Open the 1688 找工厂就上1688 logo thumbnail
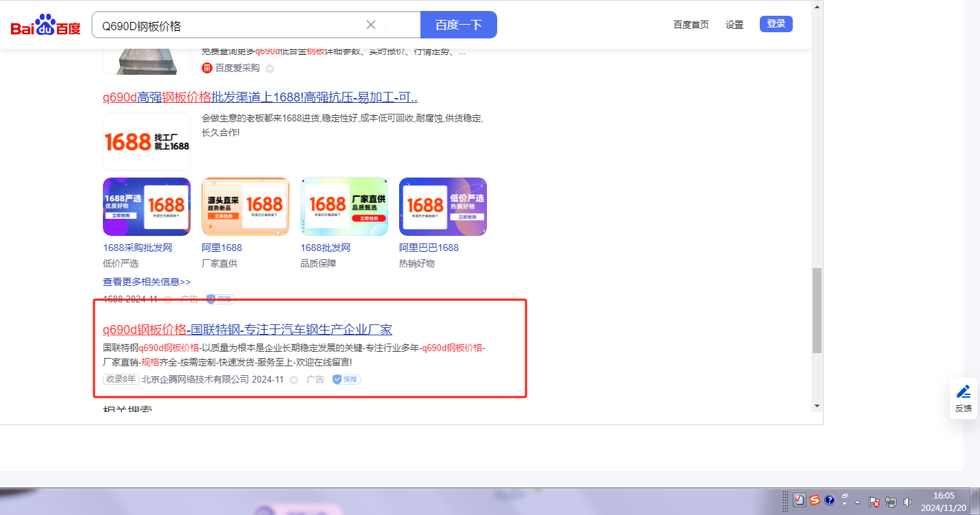 (147, 141)
